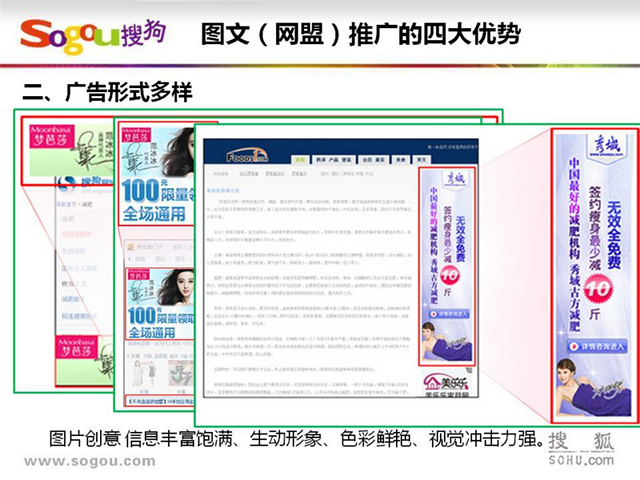Click 详情咨询进入 button in the small 秀域 ad
This screenshot has width=640, height=480.
(x=449, y=314)
